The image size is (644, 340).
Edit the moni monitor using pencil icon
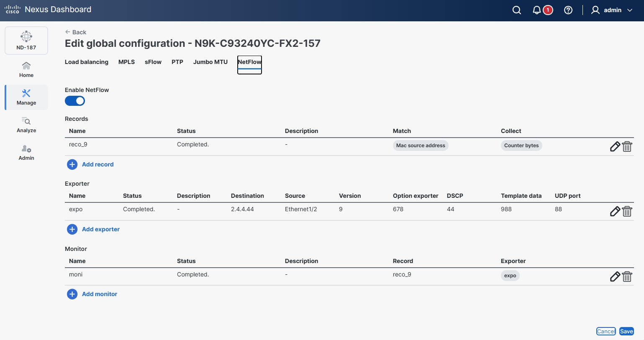(615, 276)
